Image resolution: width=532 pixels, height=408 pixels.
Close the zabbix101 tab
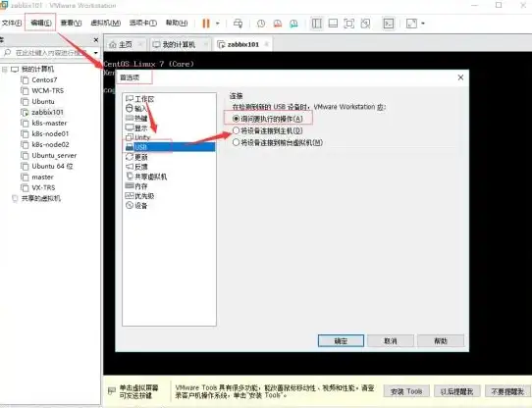pos(266,44)
